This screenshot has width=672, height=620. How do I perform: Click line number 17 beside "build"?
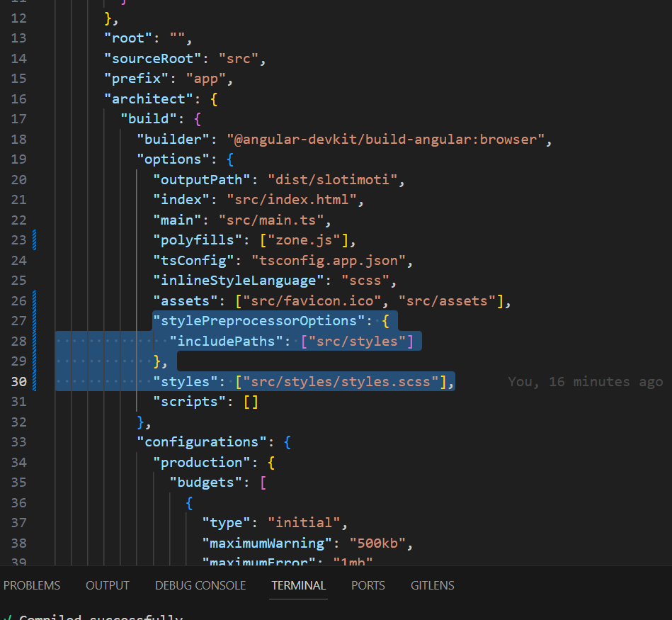click(19, 119)
